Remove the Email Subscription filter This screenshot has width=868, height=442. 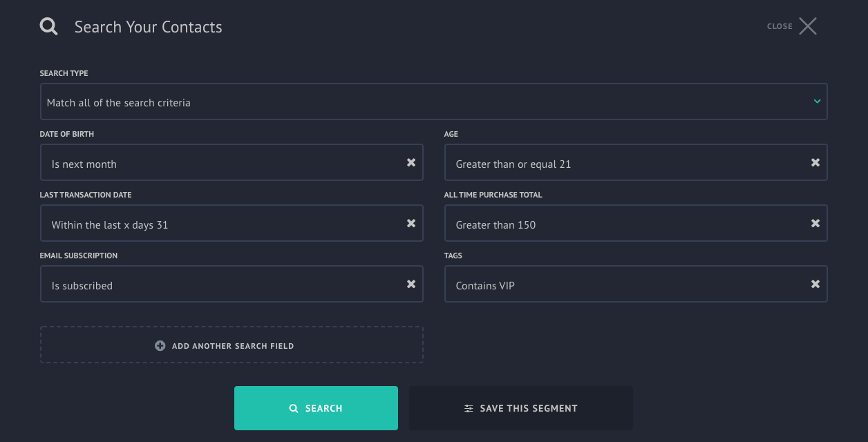click(x=411, y=285)
